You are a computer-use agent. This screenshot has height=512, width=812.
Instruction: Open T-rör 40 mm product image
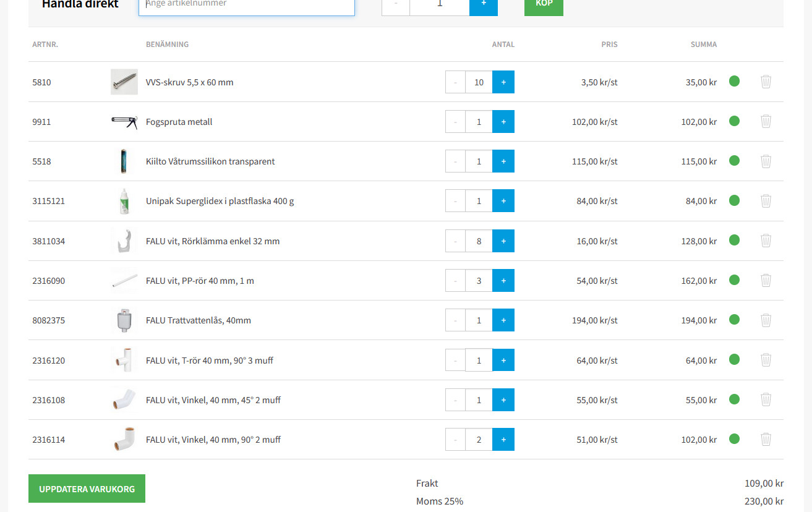(124, 360)
